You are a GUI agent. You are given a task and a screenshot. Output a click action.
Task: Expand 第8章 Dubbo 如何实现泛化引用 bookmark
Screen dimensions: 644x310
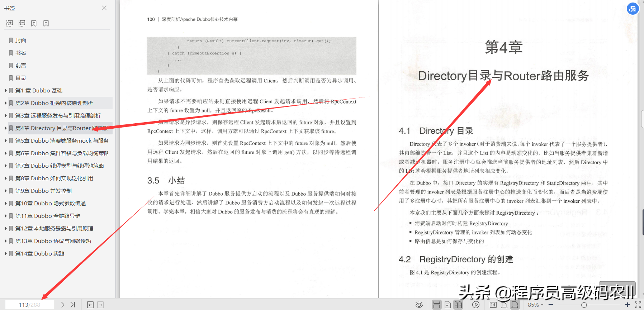coord(5,178)
